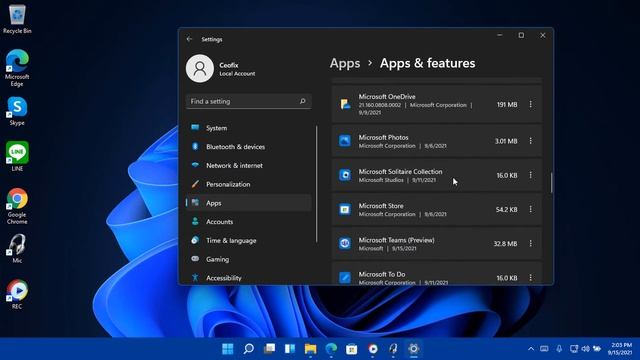Open the Microsoft Edge desktop shortcut
640x360 pixels.
point(17,68)
